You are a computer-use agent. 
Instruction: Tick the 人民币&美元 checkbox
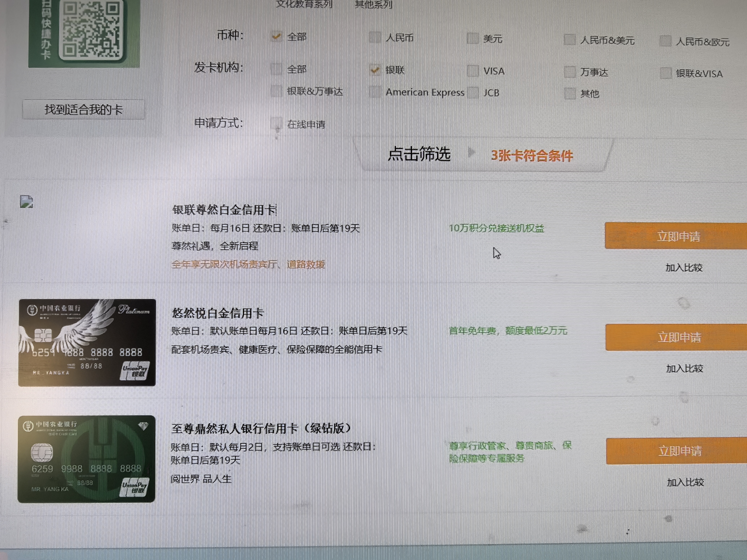tap(569, 39)
